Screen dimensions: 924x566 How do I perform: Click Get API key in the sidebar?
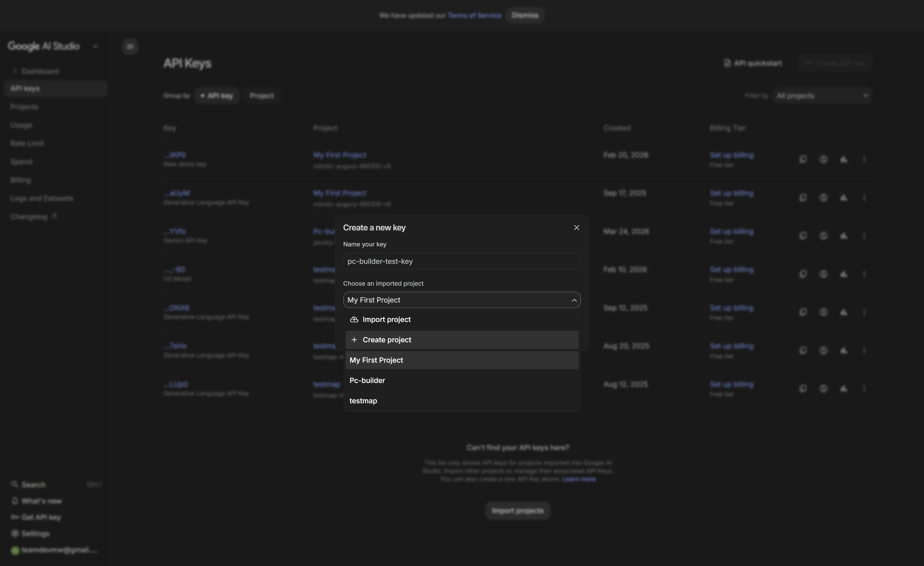[36, 517]
